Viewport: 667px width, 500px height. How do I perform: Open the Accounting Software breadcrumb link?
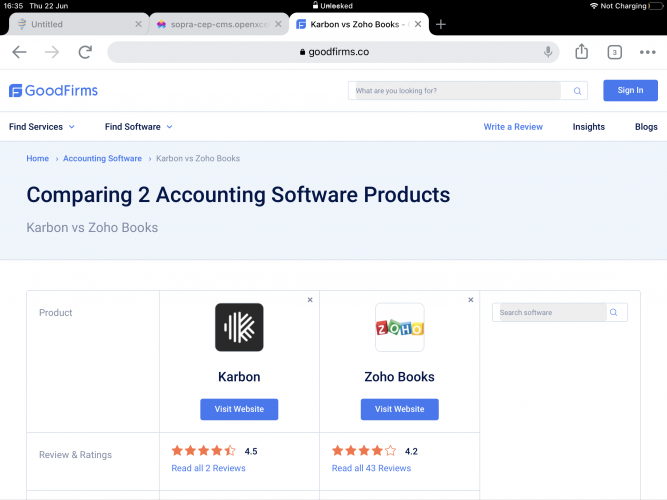click(103, 158)
